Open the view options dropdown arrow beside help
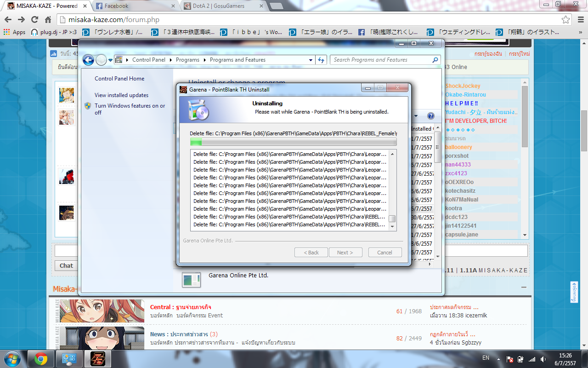This screenshot has width=588, height=368. coord(417,116)
